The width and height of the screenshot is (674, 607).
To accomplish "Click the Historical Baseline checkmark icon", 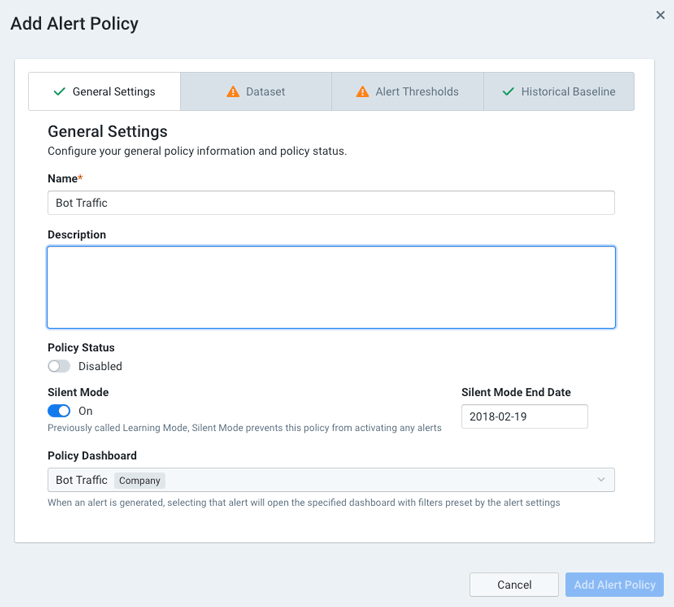I will pos(508,92).
